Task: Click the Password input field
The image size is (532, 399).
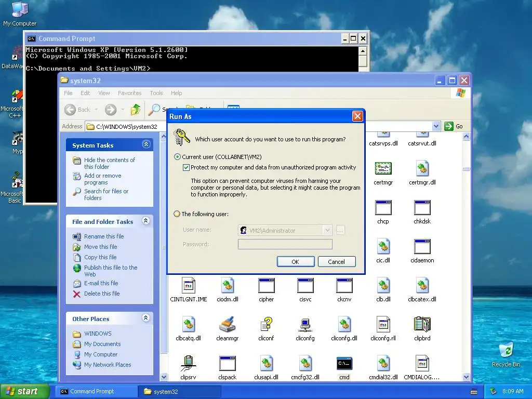Action: 285,244
